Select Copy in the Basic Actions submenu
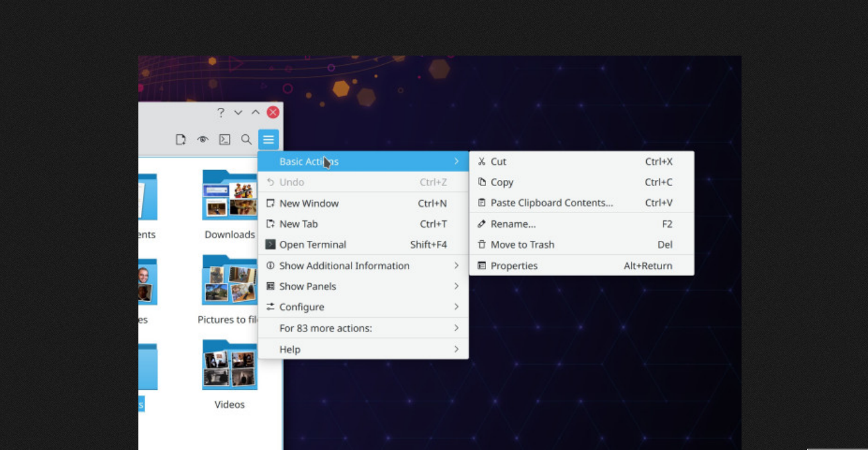 (582, 182)
